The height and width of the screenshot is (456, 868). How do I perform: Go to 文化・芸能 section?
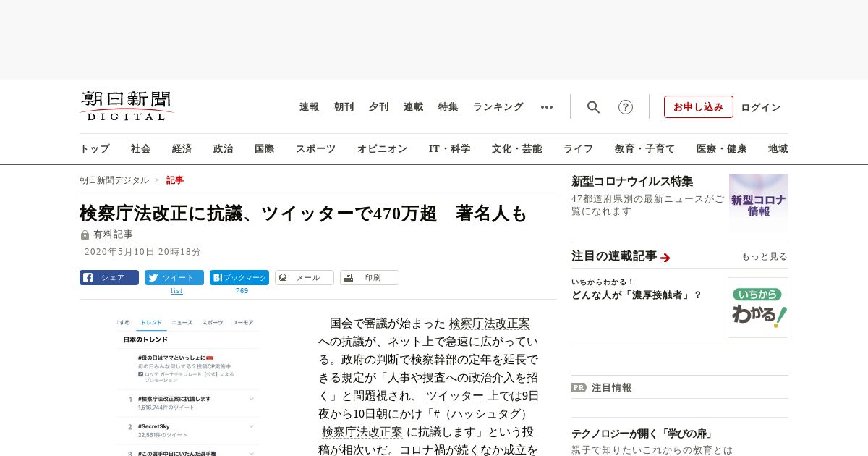(517, 149)
